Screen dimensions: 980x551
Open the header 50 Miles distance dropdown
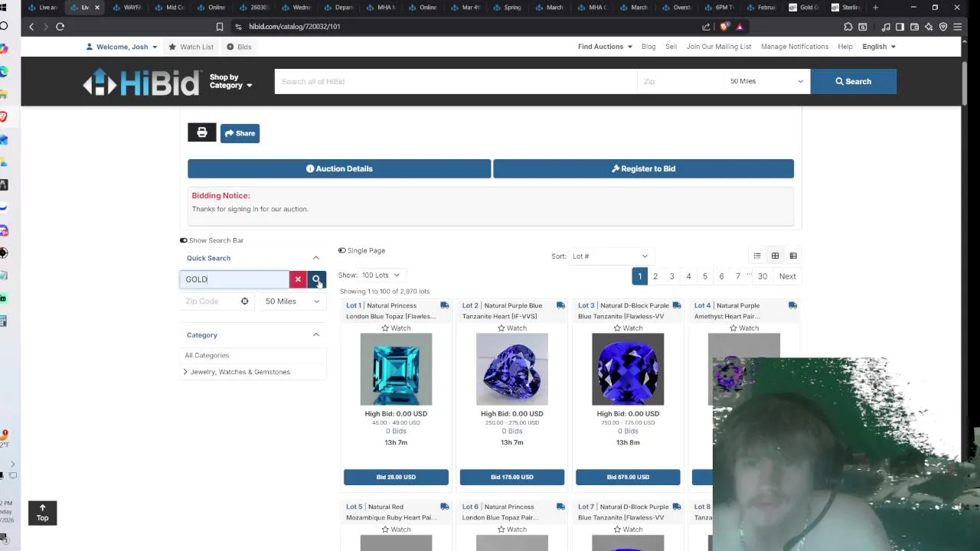[766, 81]
